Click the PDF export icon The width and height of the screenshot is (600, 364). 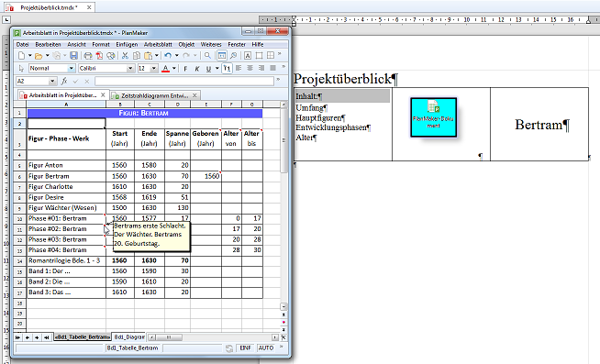point(99,56)
